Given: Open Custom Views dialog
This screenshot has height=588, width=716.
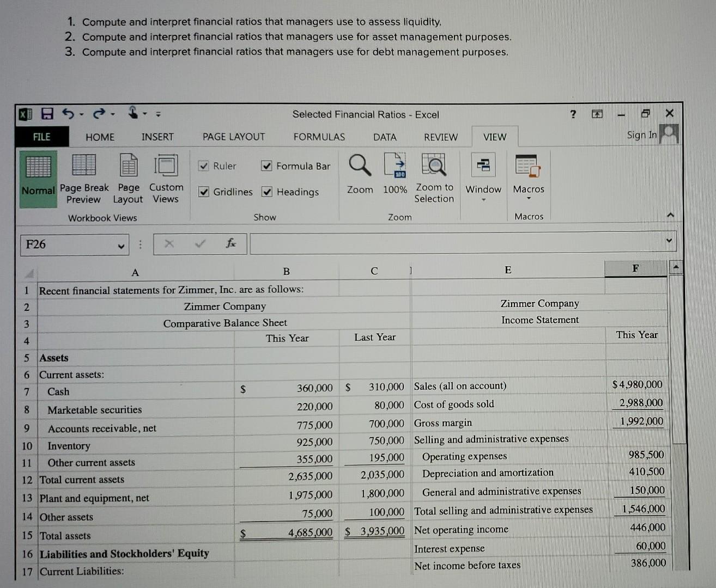Looking at the screenshot, I should 166,180.
